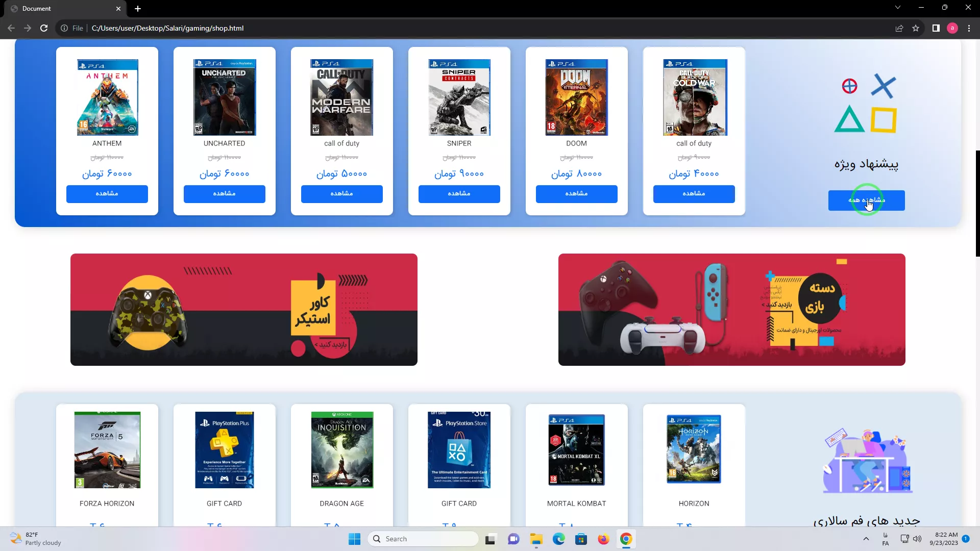Image resolution: width=980 pixels, height=551 pixels.
Task: Expand the tab search chevron in title bar
Action: point(897,8)
